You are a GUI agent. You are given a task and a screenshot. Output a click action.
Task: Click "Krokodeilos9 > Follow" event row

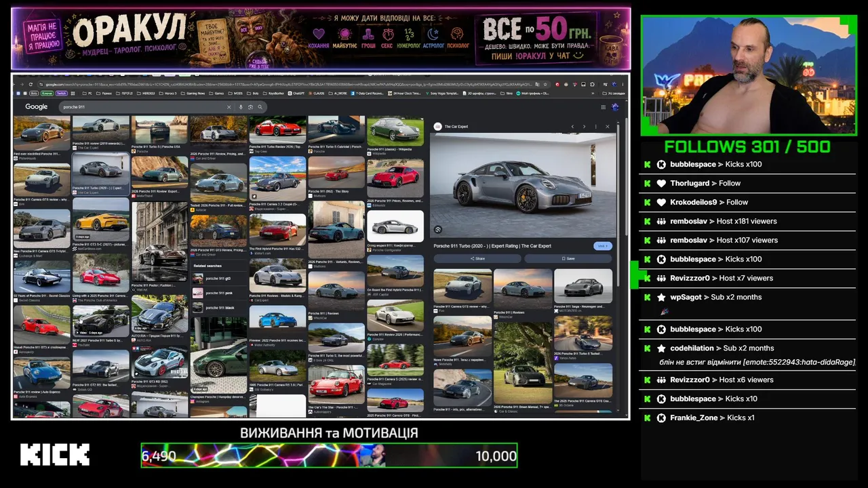(747, 202)
